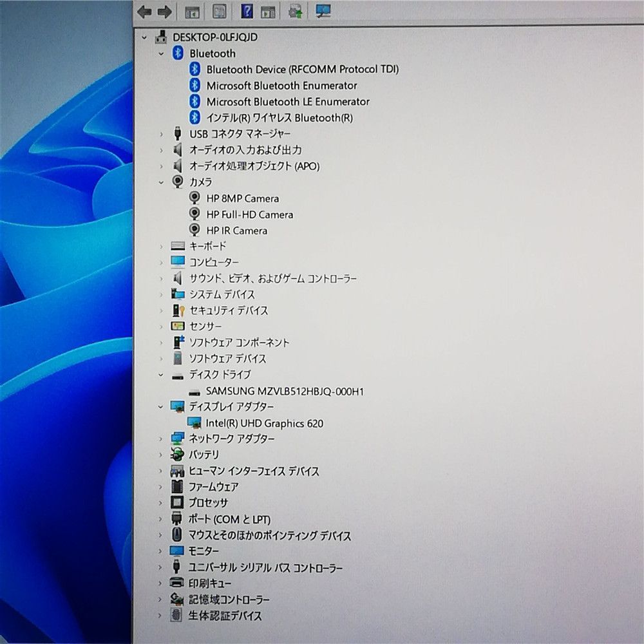Click the icon next to Microsoft Bluetooth Enumerator
The image size is (644, 644).
[x=194, y=85]
